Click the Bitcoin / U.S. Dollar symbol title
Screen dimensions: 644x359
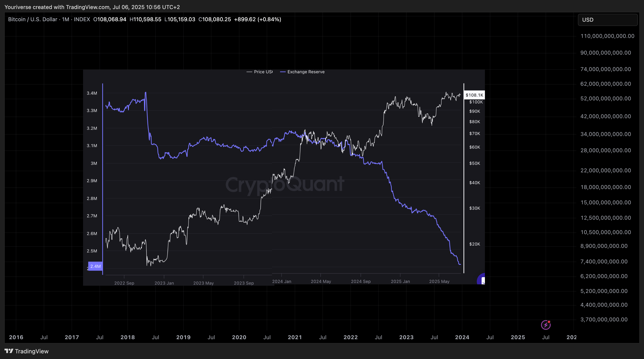[x=32, y=19]
